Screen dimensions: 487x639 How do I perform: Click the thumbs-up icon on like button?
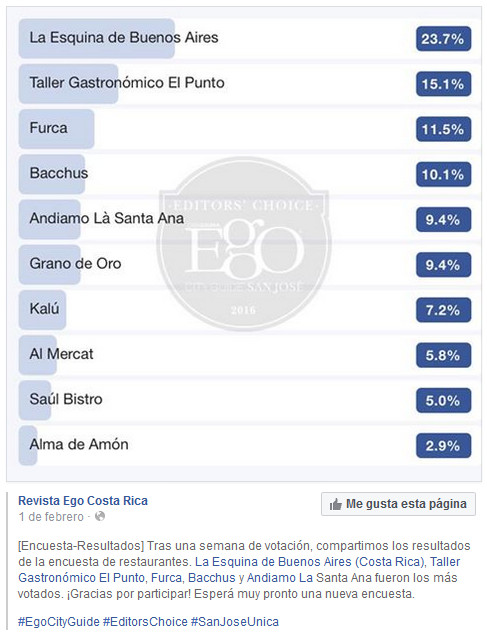point(335,504)
